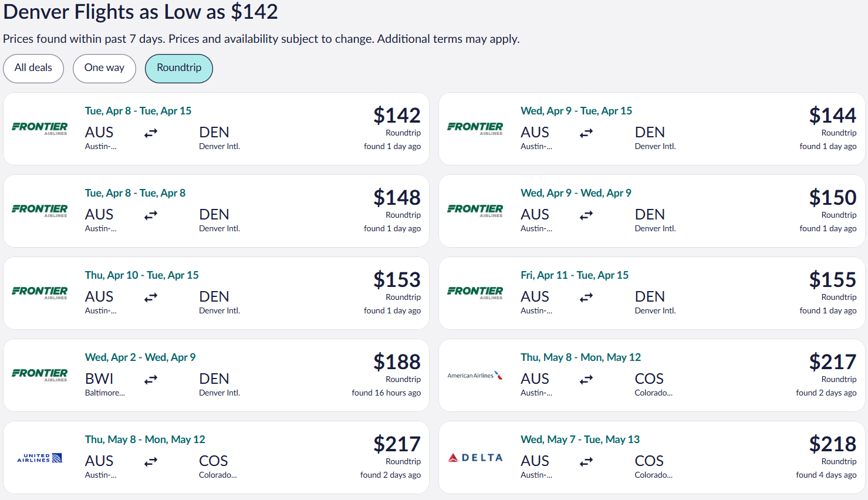The width and height of the screenshot is (868, 500).
Task: Switch to One way deals filter
Action: [x=104, y=68]
